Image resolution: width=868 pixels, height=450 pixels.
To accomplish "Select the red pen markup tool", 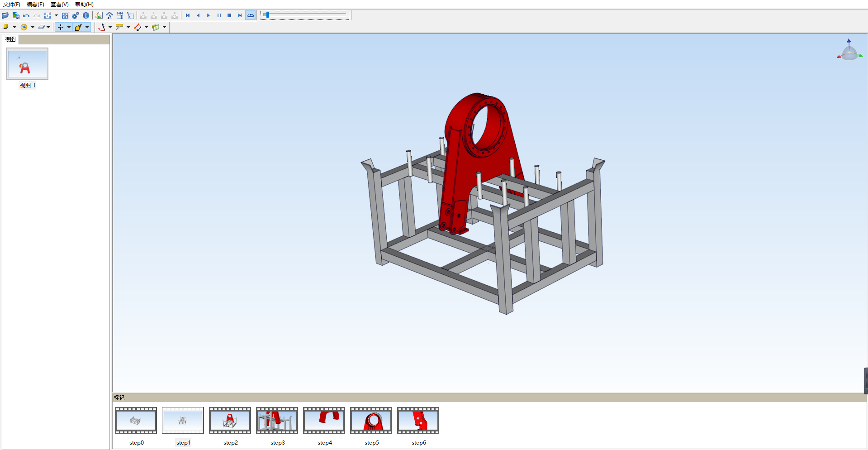I will click(x=101, y=27).
